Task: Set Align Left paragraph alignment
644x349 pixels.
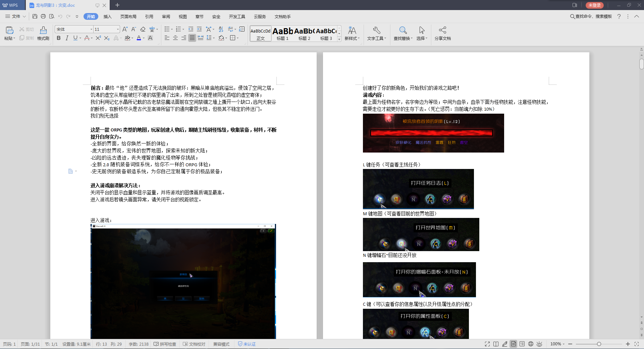Action: [x=167, y=38]
